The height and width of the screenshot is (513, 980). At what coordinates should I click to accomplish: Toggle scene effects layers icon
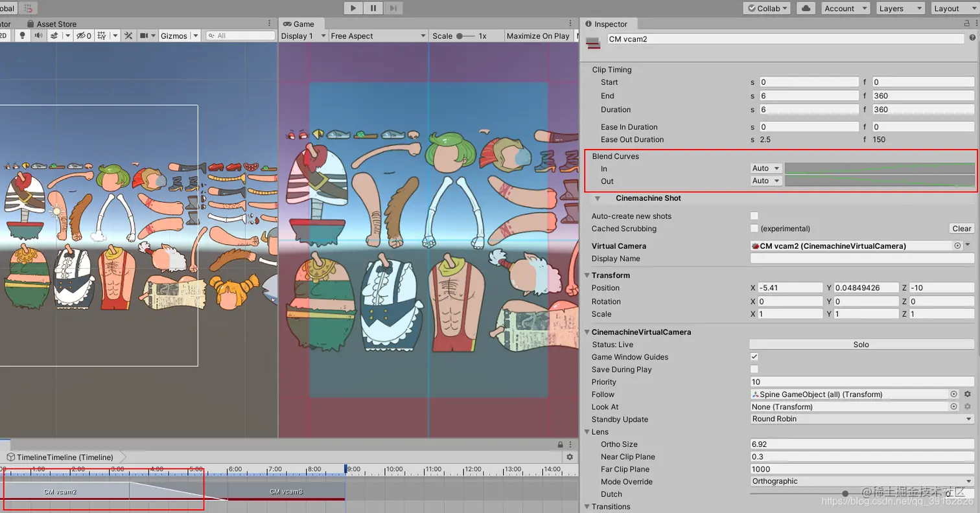point(54,36)
